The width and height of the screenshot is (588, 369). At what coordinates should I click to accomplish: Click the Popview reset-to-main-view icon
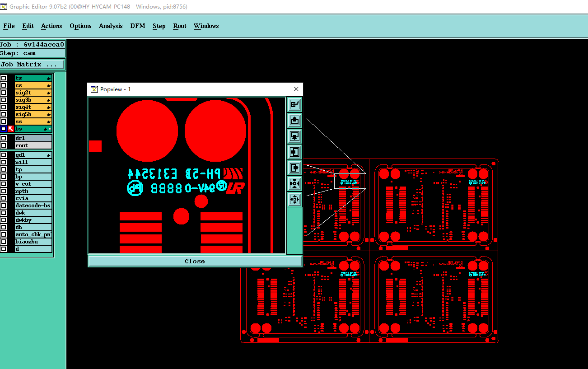pos(294,105)
